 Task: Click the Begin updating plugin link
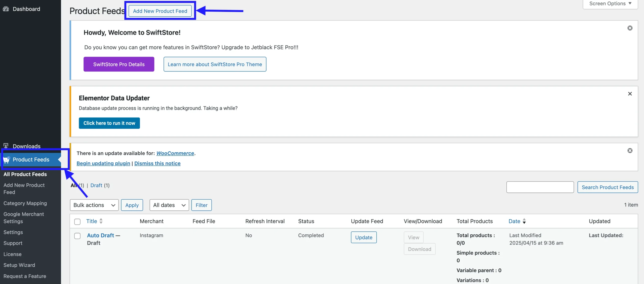103,163
